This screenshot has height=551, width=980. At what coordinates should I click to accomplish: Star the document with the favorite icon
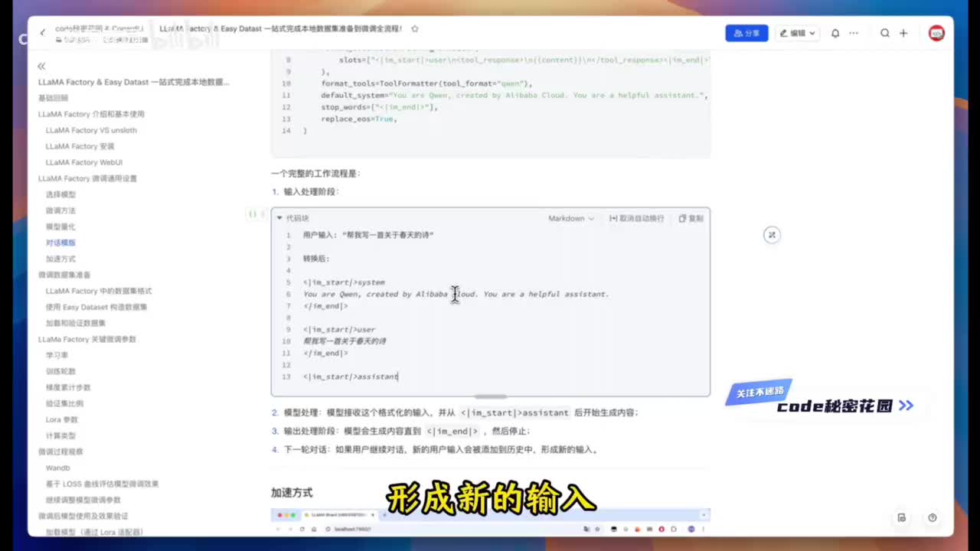click(x=415, y=29)
